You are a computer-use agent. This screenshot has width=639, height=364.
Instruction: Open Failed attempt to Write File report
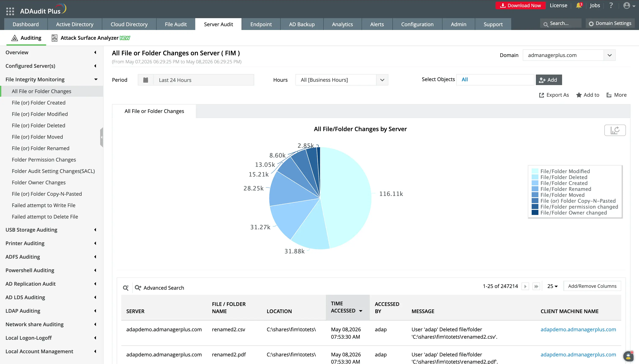[x=44, y=205]
